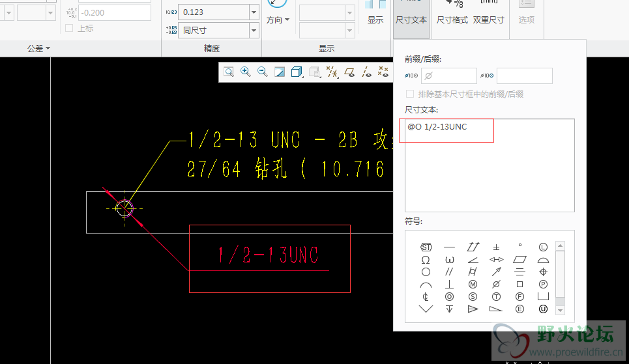Insert the circled L symbol
This screenshot has width=629, height=364.
[x=543, y=247]
